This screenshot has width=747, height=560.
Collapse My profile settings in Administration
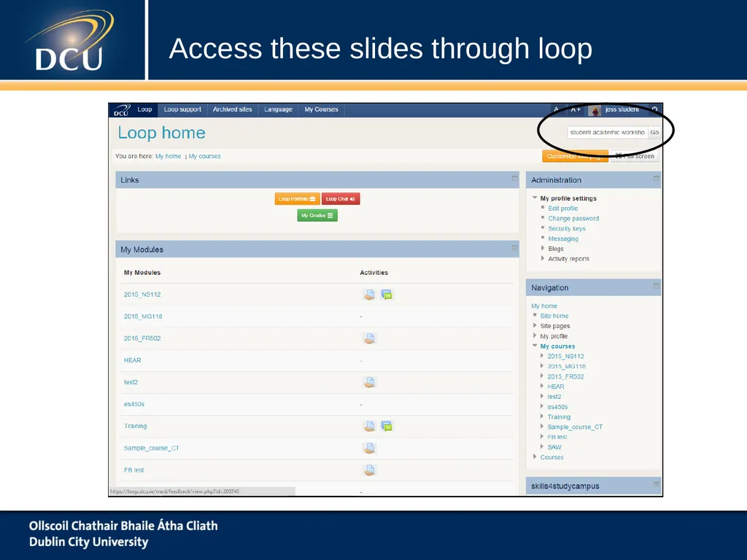[x=535, y=198]
